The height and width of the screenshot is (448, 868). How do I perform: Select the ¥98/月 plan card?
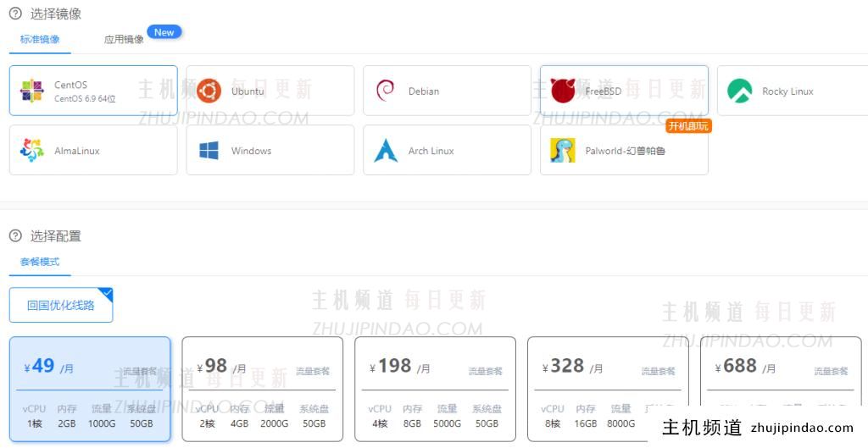point(263,390)
